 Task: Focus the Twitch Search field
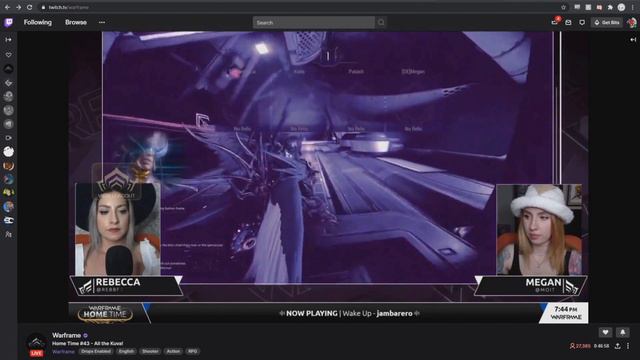pyautogui.click(x=313, y=22)
